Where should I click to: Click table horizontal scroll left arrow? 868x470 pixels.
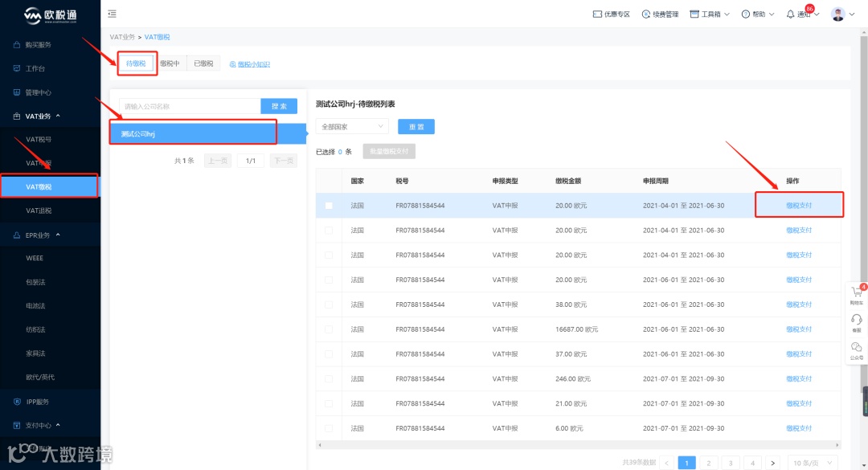tap(319, 445)
